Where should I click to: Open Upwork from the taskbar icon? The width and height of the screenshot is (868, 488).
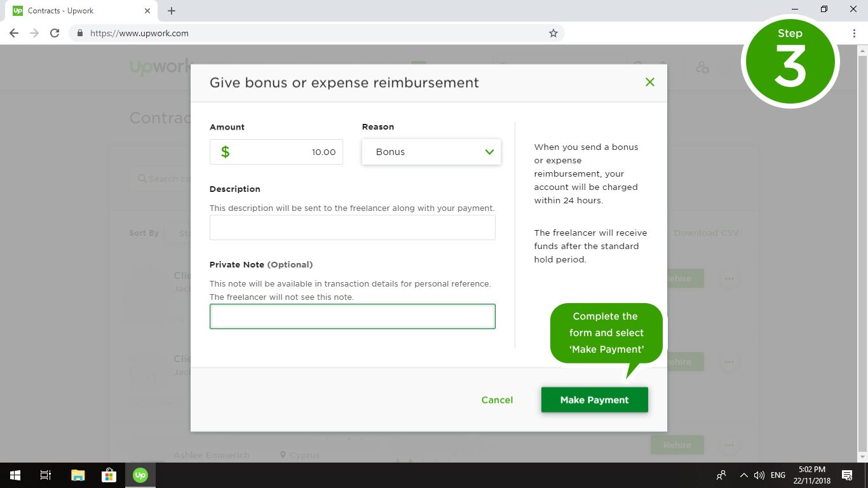(x=140, y=475)
